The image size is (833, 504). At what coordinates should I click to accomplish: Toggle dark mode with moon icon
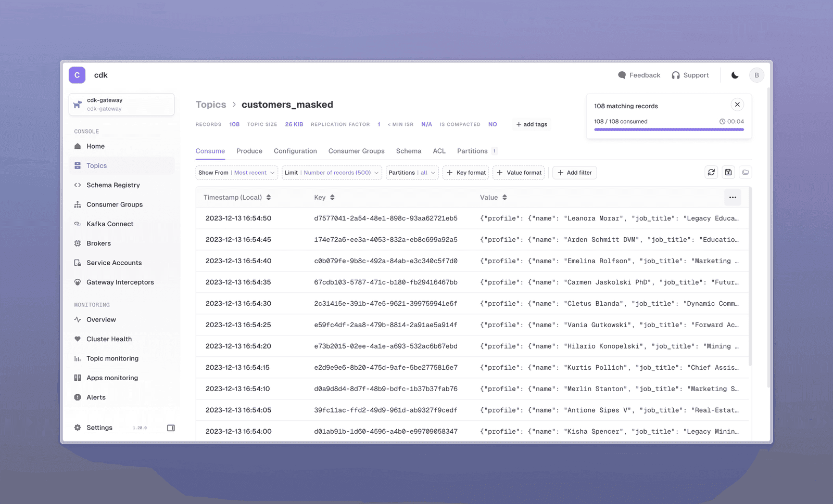(735, 75)
